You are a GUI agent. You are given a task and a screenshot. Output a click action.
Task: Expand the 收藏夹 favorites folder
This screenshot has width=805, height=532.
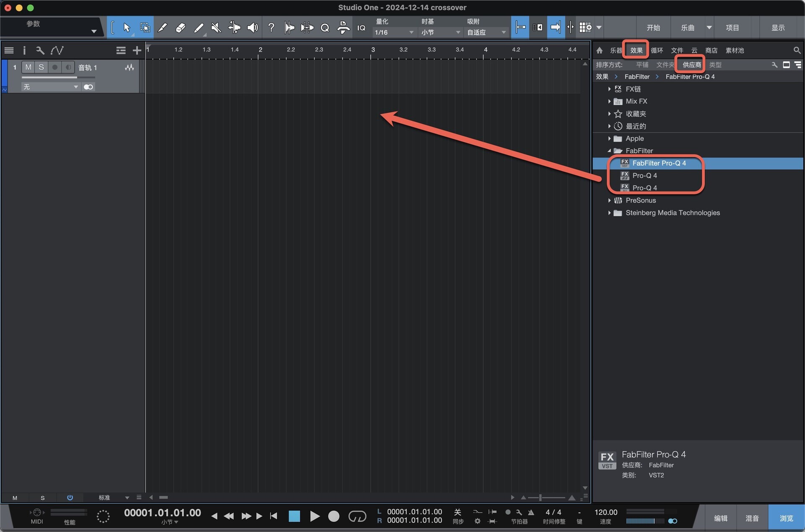click(x=609, y=114)
